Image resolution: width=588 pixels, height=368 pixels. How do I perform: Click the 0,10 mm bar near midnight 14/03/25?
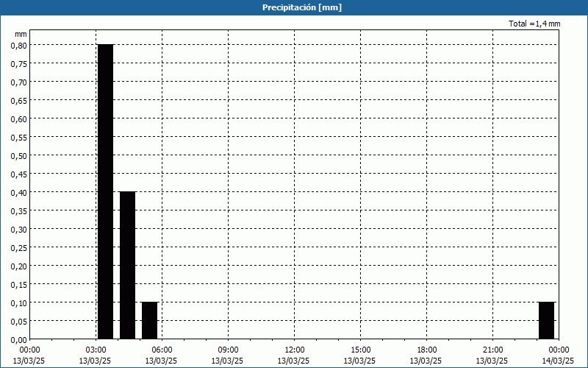[x=546, y=320]
